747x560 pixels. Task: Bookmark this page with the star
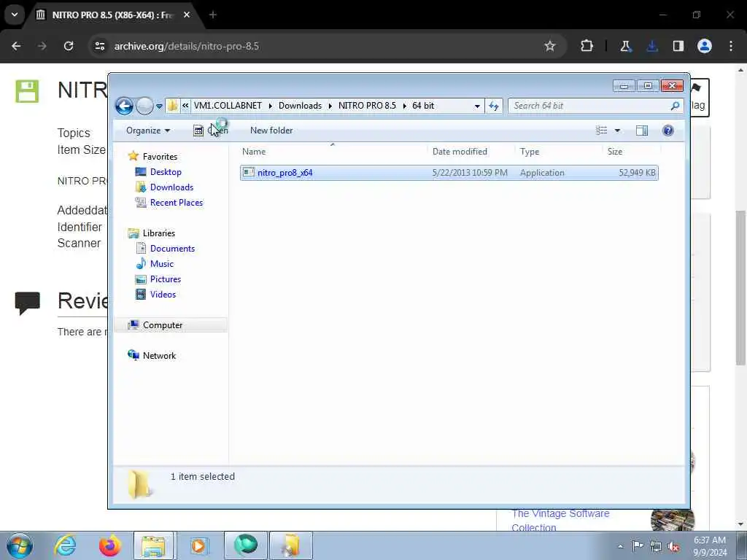tap(550, 46)
